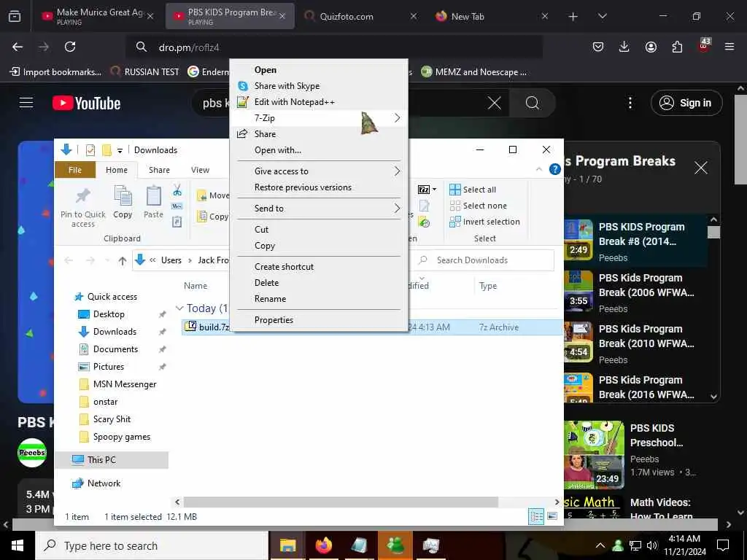Click the Windows taskbar search box
The height and width of the screenshot is (560, 747).
(152, 545)
